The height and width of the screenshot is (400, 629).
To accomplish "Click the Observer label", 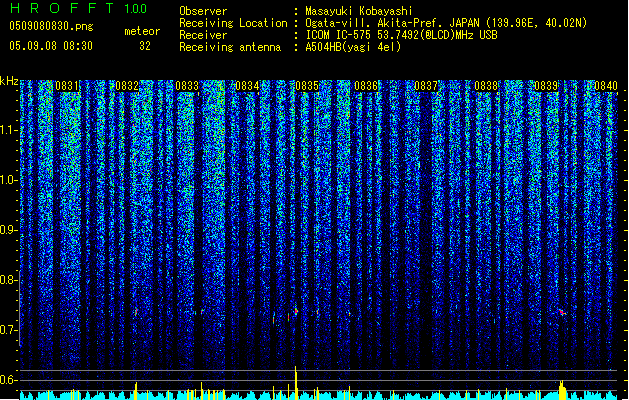I will [x=203, y=11].
